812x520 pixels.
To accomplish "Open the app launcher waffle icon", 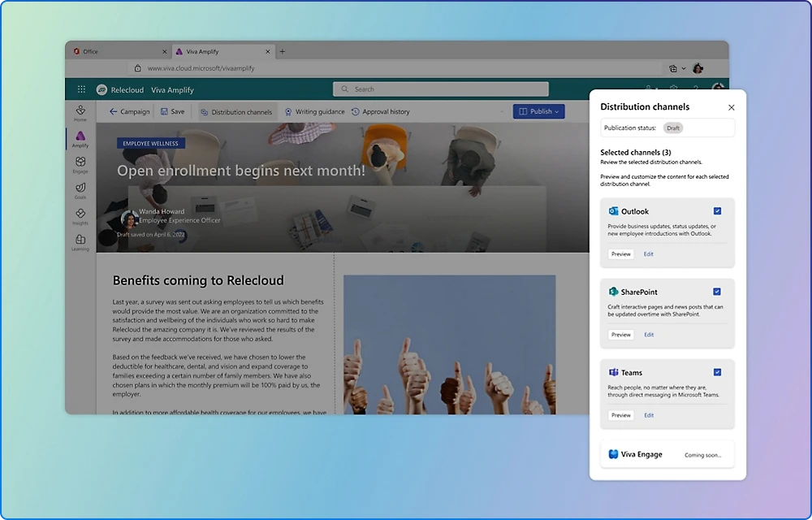I will click(x=81, y=89).
